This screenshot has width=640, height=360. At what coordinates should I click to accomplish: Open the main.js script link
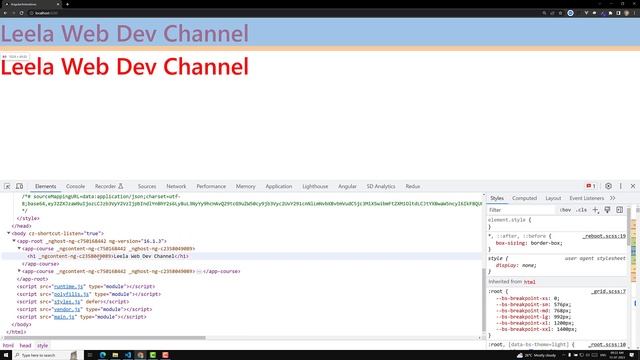tap(64, 317)
